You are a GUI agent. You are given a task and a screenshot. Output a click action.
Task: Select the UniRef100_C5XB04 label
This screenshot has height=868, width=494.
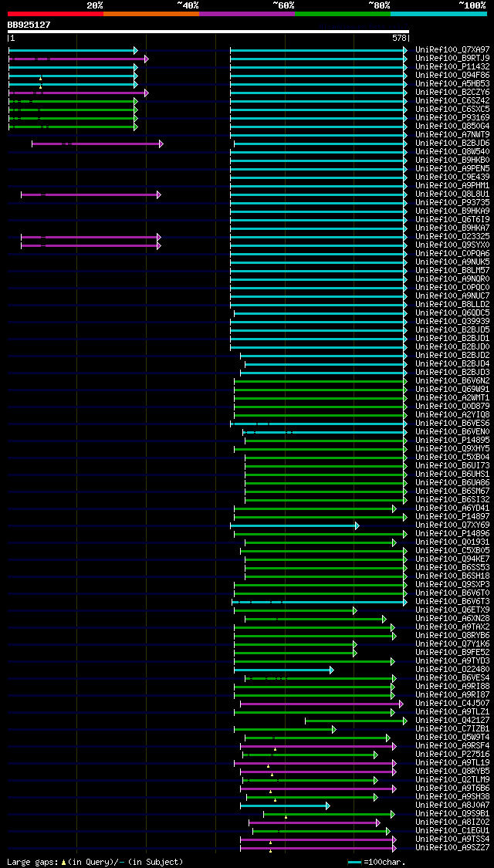point(452,458)
